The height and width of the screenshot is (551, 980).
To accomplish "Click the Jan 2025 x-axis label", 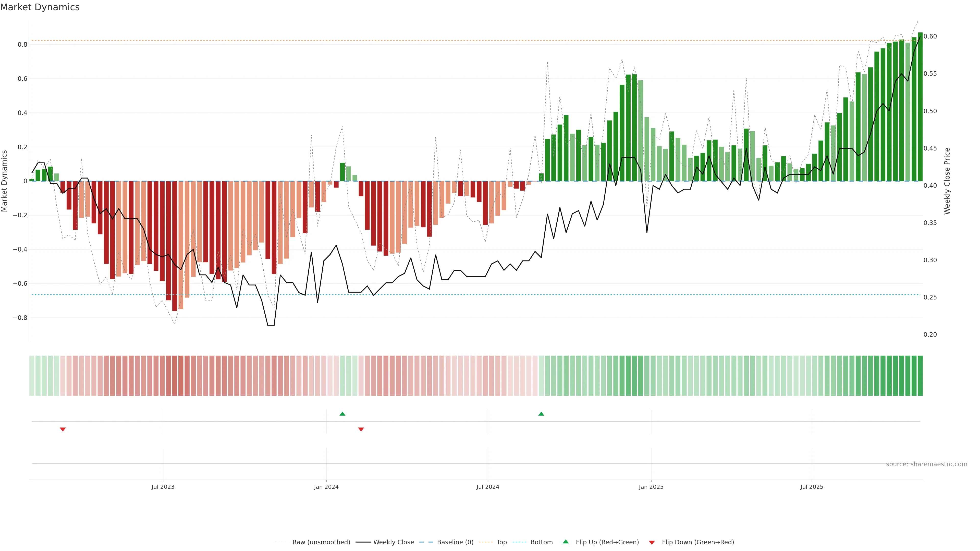I will [x=651, y=487].
